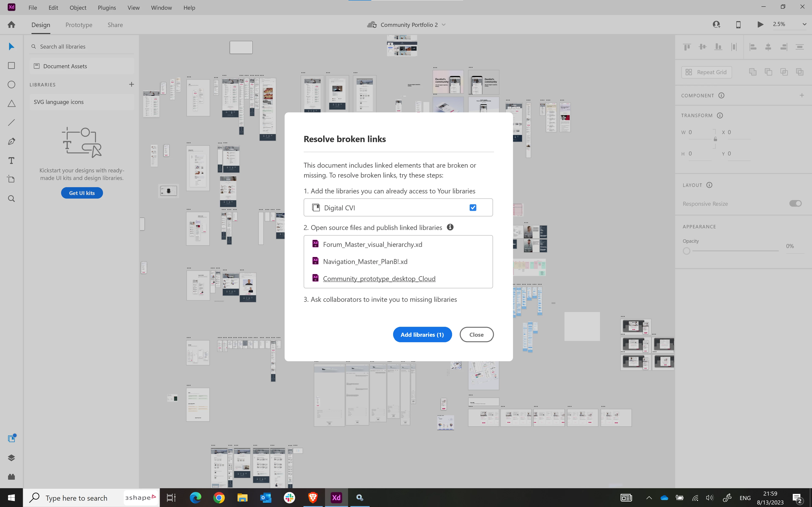Click the info icon beside publish linked libraries
Image resolution: width=812 pixels, height=507 pixels.
pos(450,227)
